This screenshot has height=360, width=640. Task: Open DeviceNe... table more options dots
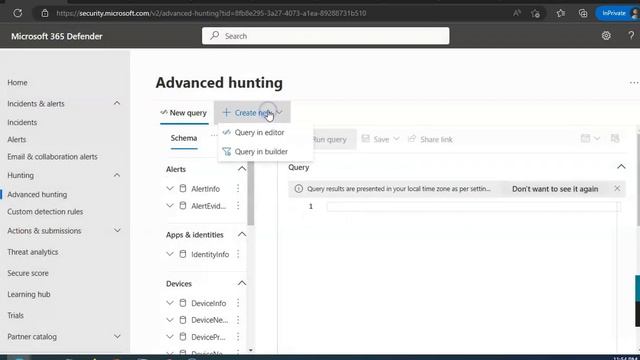238,320
